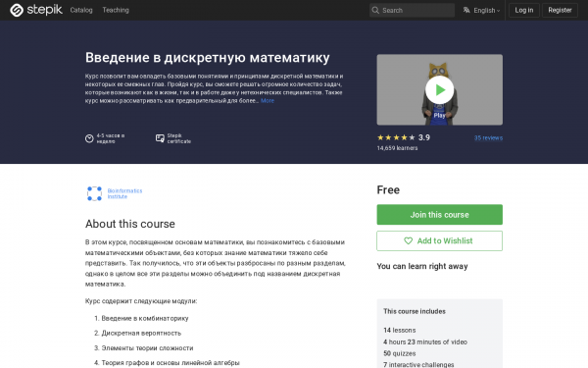The height and width of the screenshot is (368, 588).
Task: Expand course description with More link
Action: (268, 101)
